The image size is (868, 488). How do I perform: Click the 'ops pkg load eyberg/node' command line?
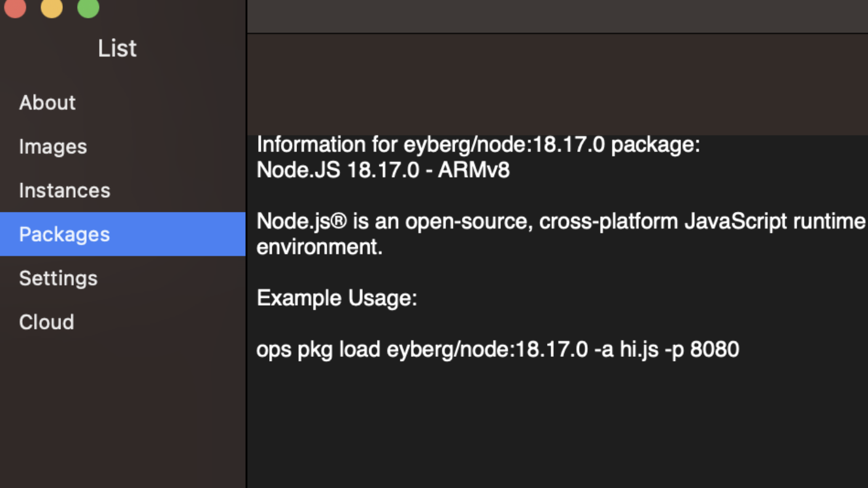(x=498, y=349)
